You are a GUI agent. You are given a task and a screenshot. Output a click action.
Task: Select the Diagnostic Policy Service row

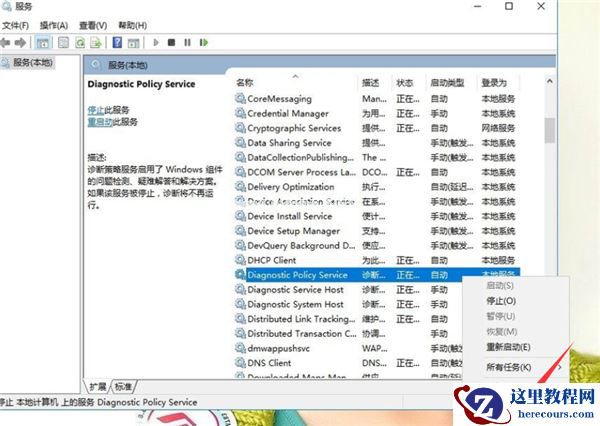coord(377,275)
